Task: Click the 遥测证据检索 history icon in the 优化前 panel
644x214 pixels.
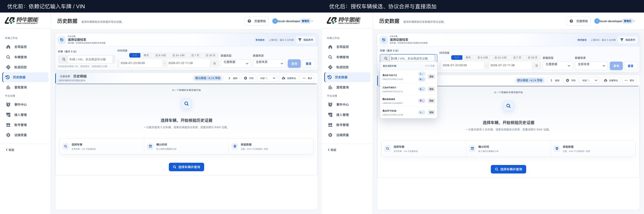Action: pyautogui.click(x=61, y=40)
